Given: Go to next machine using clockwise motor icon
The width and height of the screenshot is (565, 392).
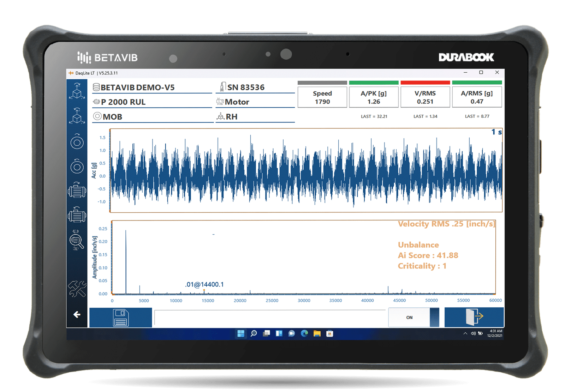Looking at the screenshot, I should coord(77,190).
